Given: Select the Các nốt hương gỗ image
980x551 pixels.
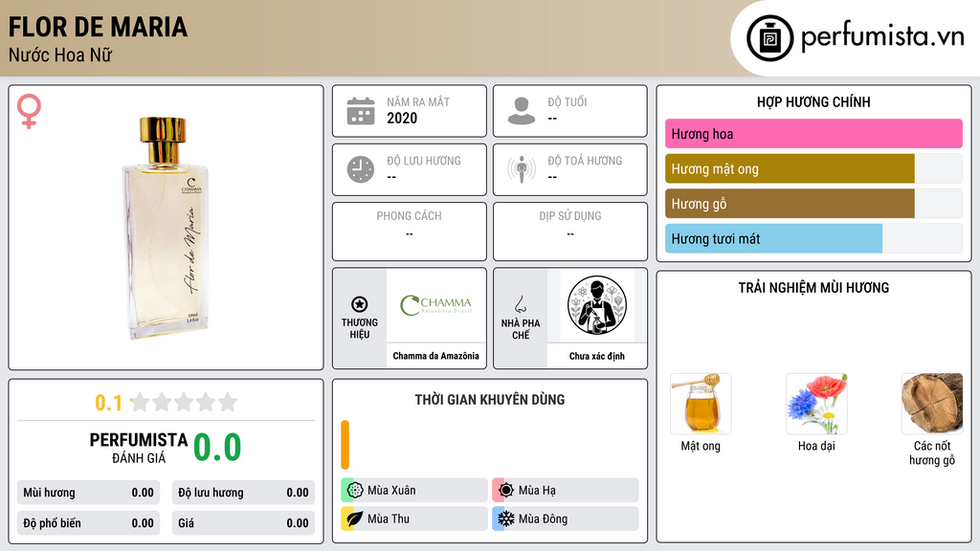Looking at the screenshot, I should (932, 404).
